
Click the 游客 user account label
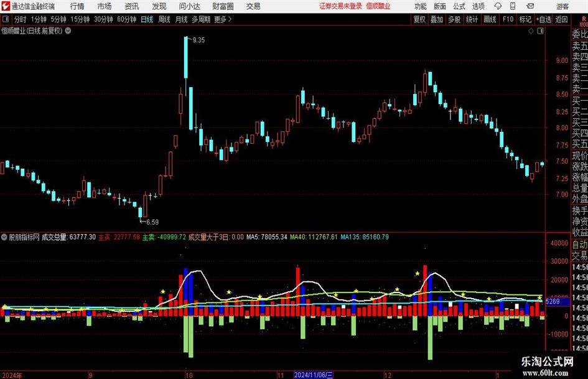[562, 6]
